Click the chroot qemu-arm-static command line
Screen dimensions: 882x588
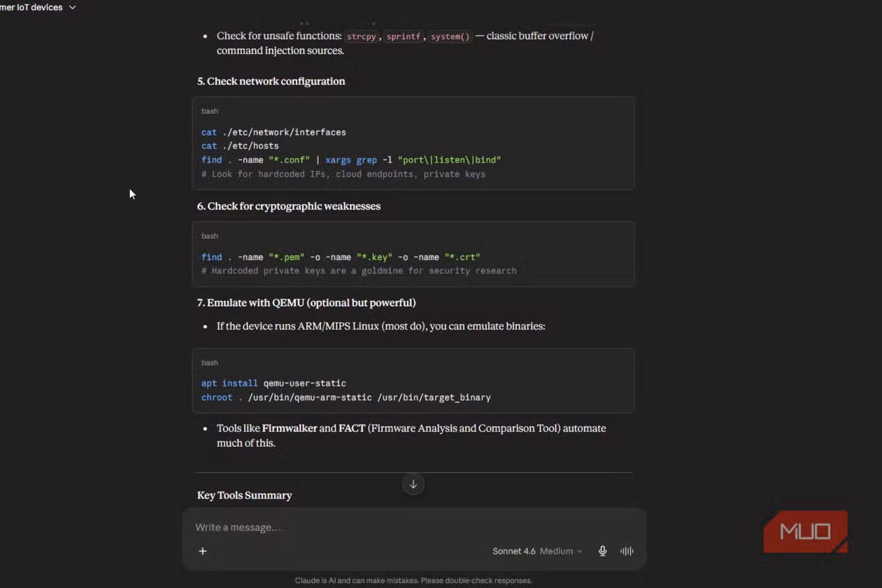tap(346, 398)
